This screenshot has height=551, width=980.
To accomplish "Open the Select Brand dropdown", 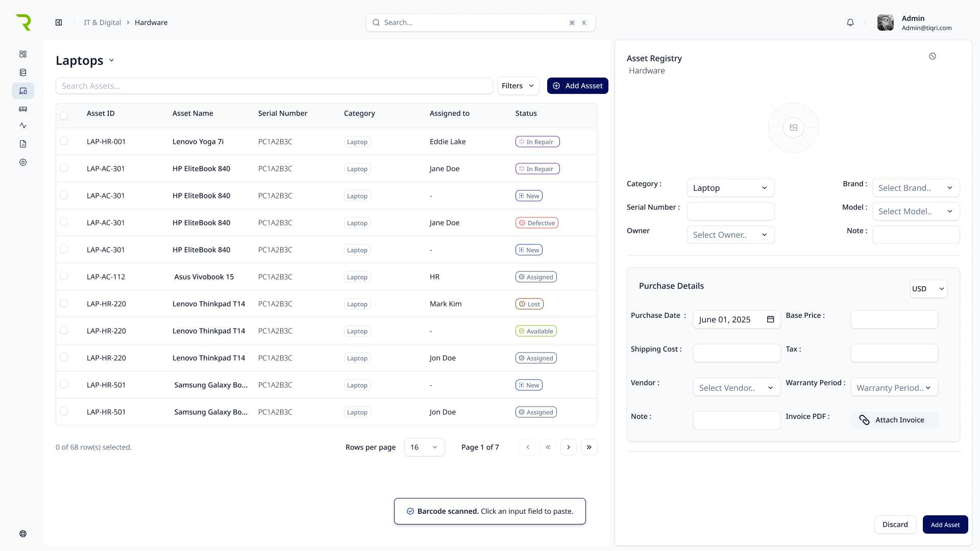I will tap(916, 188).
